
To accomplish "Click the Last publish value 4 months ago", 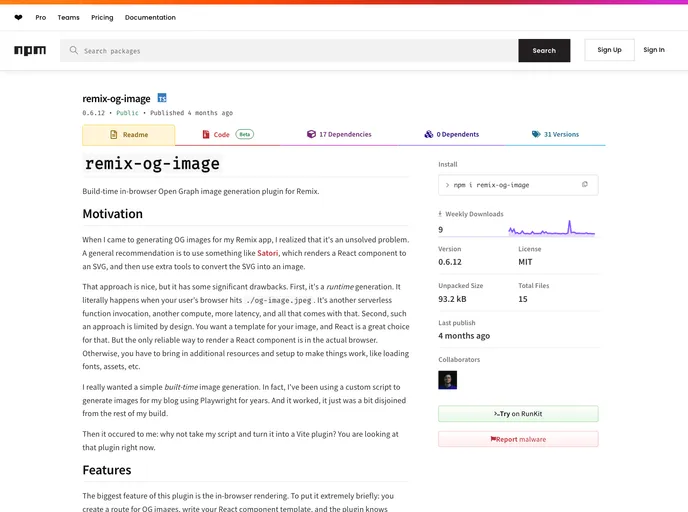I will pyautogui.click(x=464, y=336).
